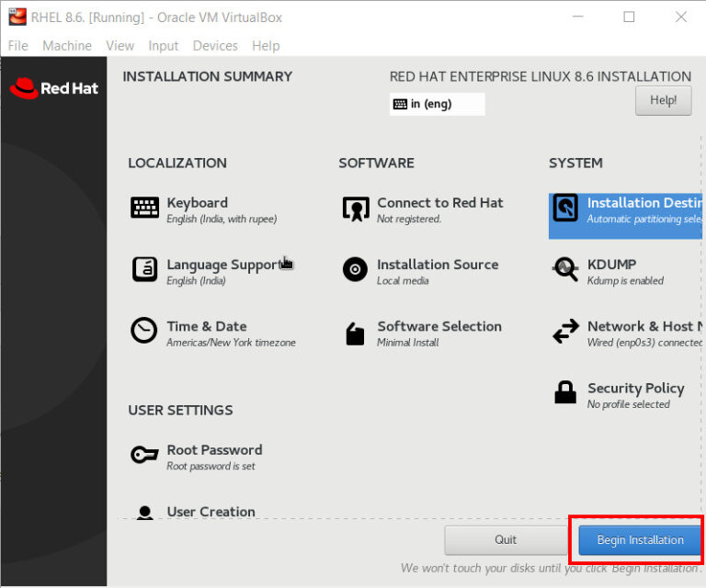Screen dimensions: 706x588
Task: Click the Quit button
Action: click(x=505, y=540)
